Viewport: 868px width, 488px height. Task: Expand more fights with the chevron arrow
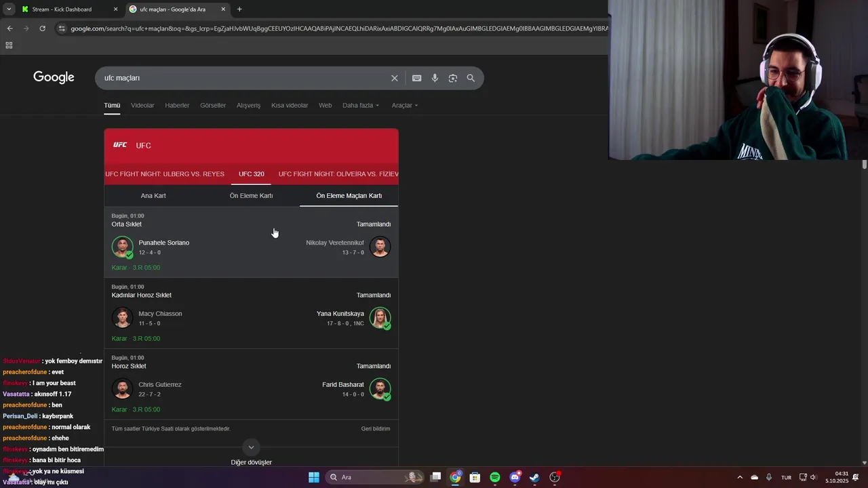point(251,447)
